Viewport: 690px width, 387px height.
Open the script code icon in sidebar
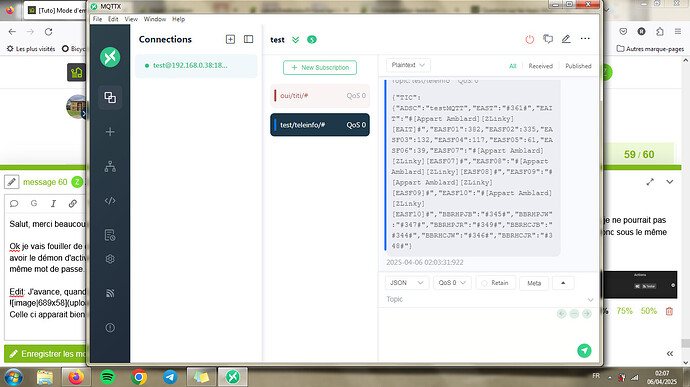(110, 201)
